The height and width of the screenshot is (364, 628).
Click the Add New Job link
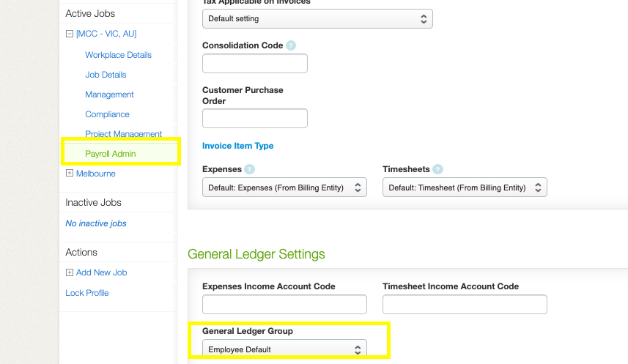101,272
